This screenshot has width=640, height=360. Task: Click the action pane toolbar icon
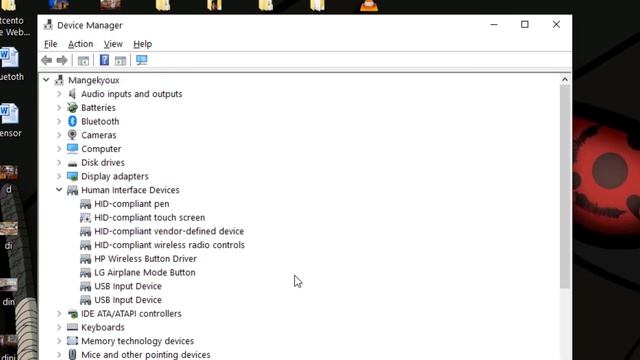tap(120, 60)
